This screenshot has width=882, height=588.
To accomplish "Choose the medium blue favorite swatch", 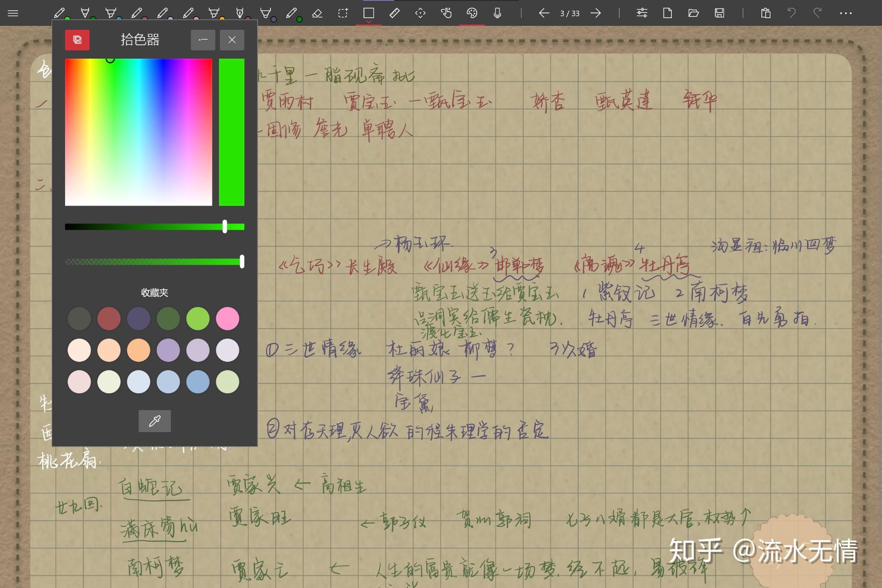I will point(198,382).
